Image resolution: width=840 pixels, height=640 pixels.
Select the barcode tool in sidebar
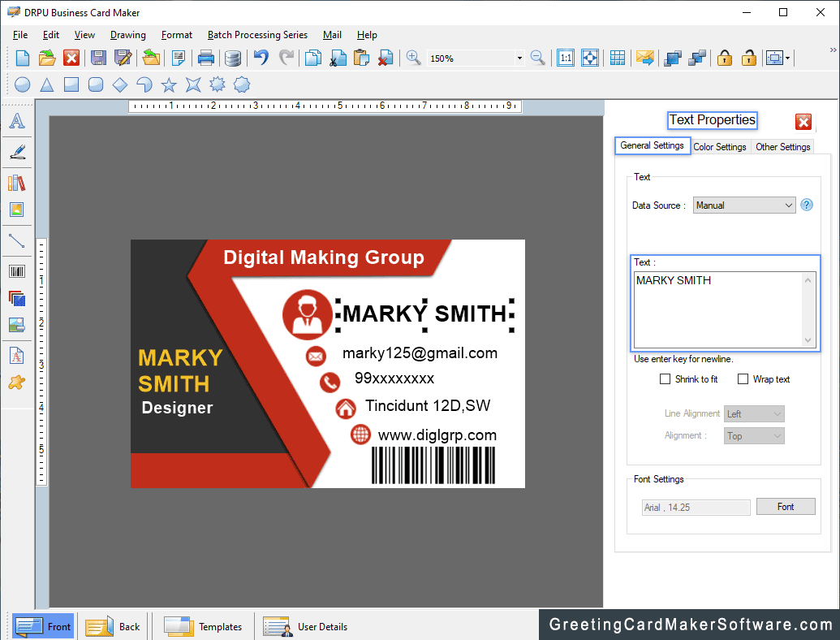17,271
